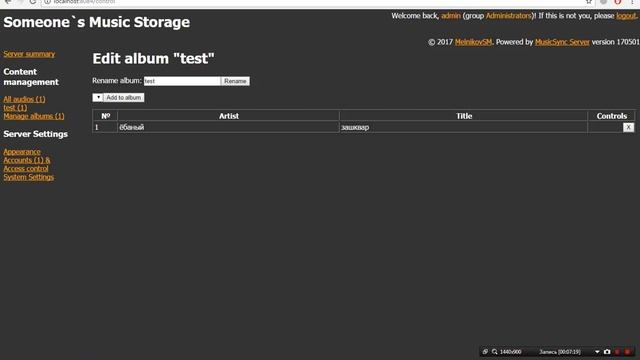Click the admin username link
640x360 pixels.
(451, 16)
